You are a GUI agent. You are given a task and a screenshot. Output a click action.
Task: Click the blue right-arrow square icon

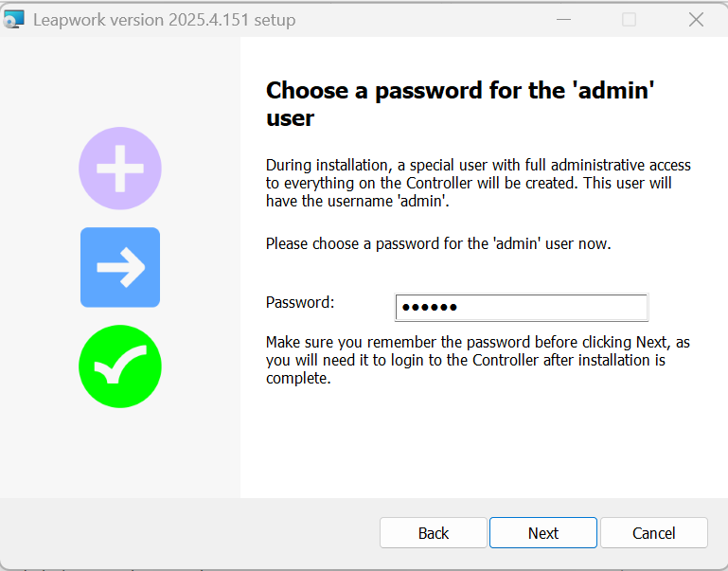pyautogui.click(x=120, y=267)
